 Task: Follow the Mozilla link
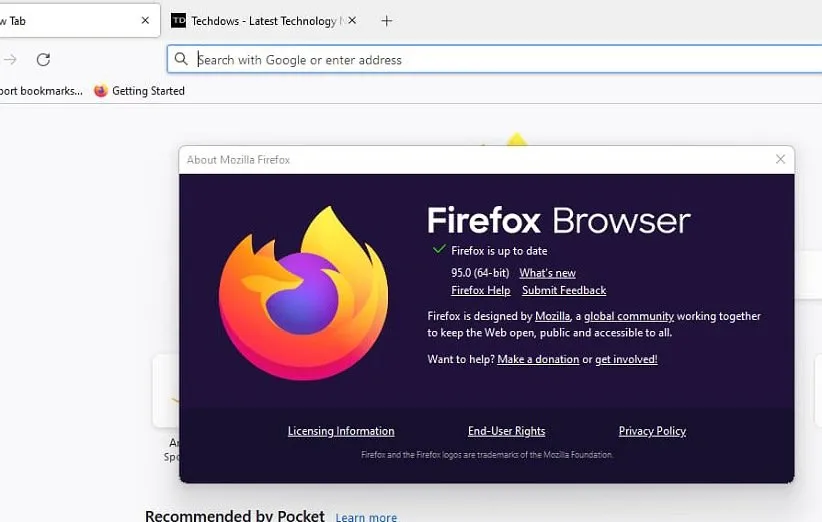(552, 316)
